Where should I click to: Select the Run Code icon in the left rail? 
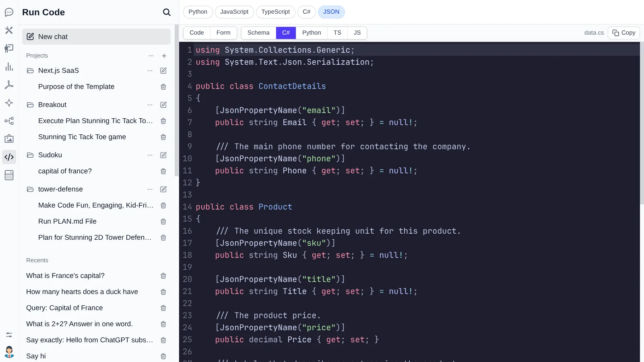(9, 157)
